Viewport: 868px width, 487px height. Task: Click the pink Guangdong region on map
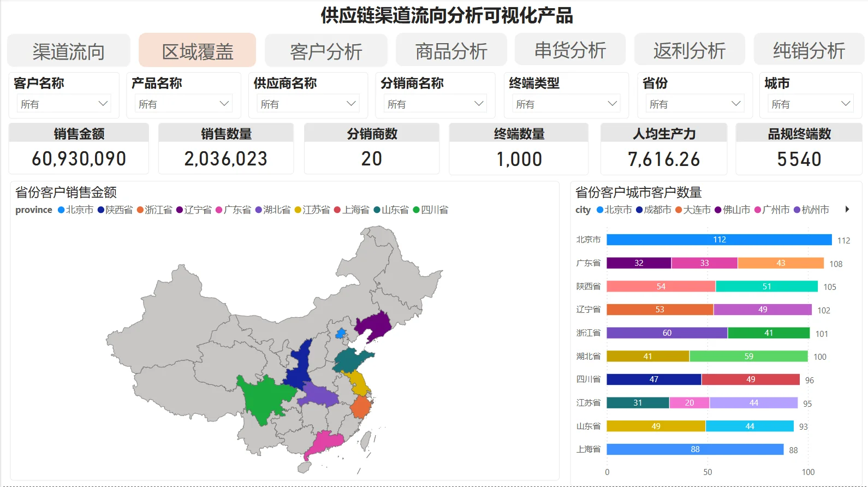[326, 443]
